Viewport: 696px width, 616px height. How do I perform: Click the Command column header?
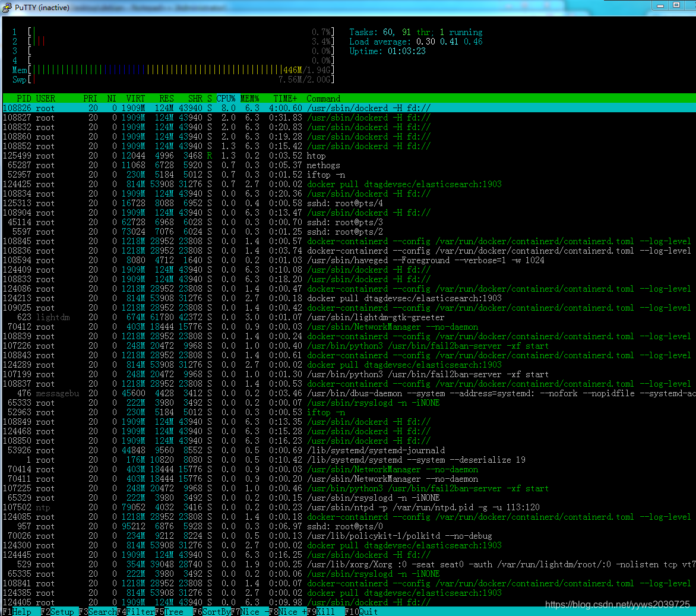point(323,99)
